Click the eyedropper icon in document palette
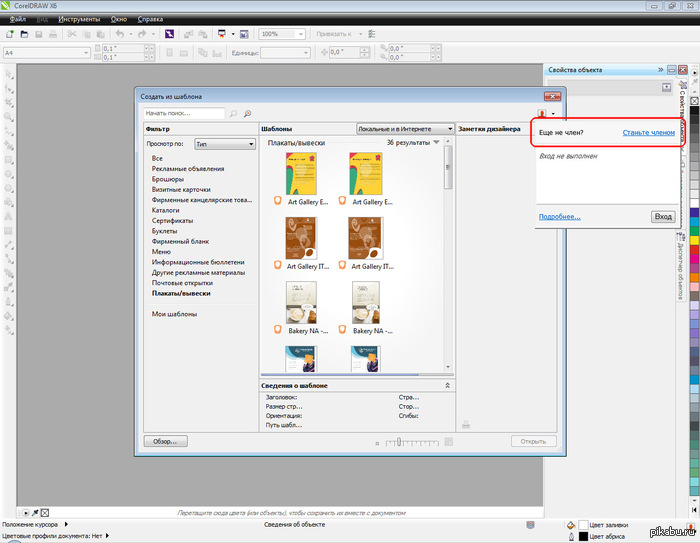Image resolution: width=700 pixels, height=543 pixels. [x=35, y=513]
